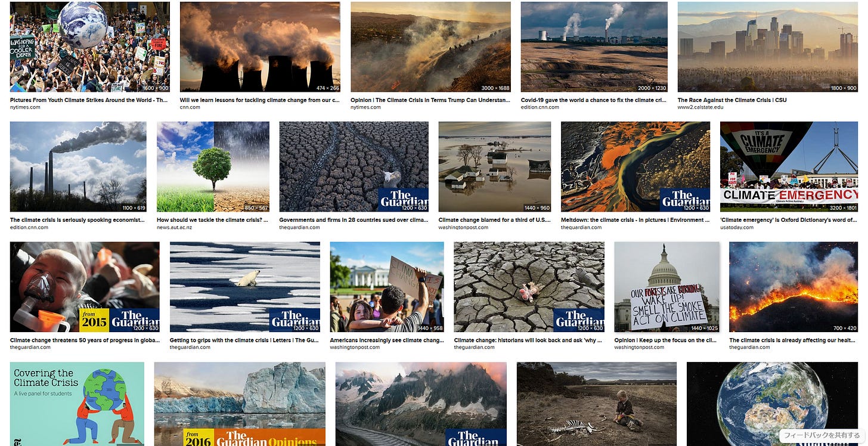Click usatoday.com source link
Image resolution: width=868 pixels, height=446 pixels.
tap(737, 227)
